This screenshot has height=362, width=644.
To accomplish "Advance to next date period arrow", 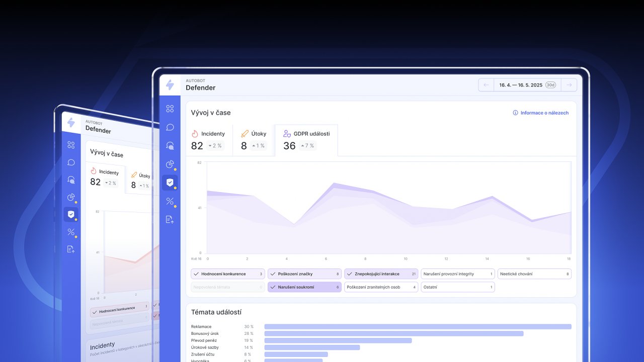I will [x=569, y=85].
